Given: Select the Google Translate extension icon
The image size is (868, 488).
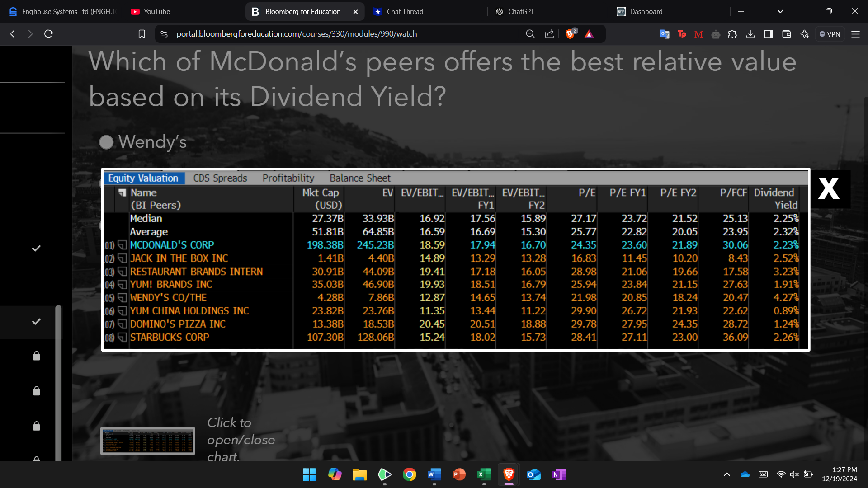Looking at the screenshot, I should (x=665, y=34).
